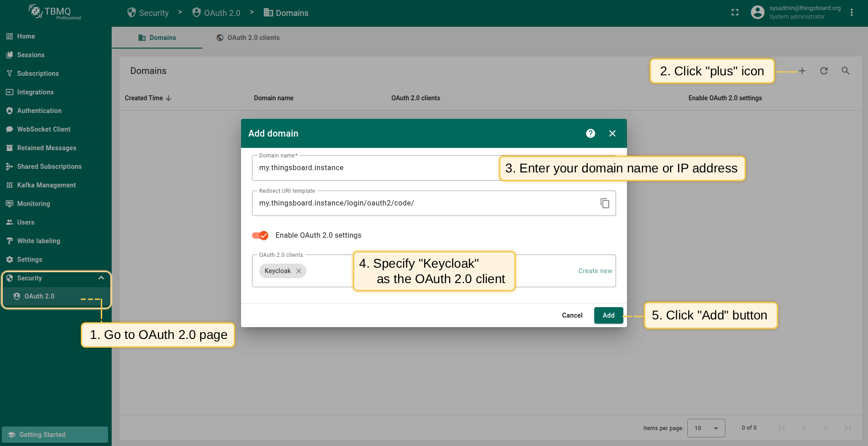The width and height of the screenshot is (868, 446).
Task: Click the plus icon to add domain
Action: pos(802,71)
